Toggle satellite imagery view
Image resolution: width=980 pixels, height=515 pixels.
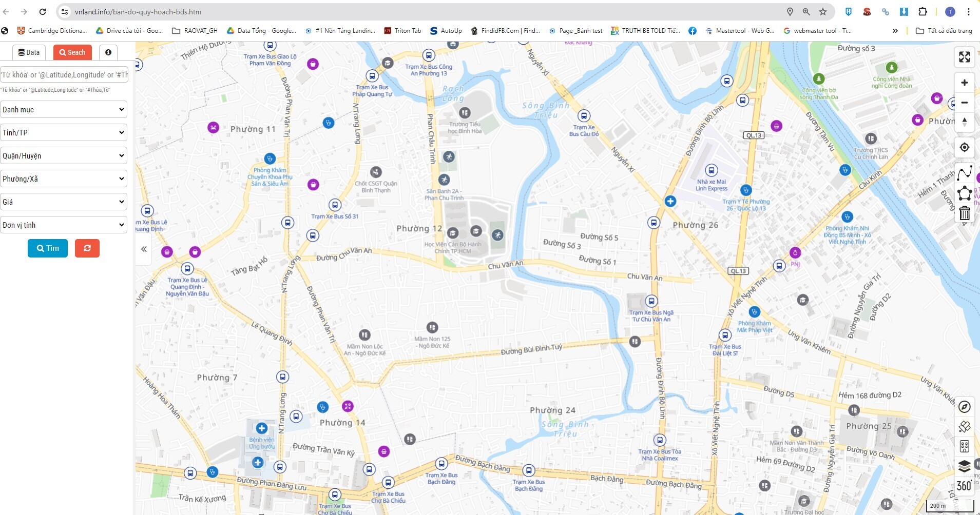click(964, 426)
